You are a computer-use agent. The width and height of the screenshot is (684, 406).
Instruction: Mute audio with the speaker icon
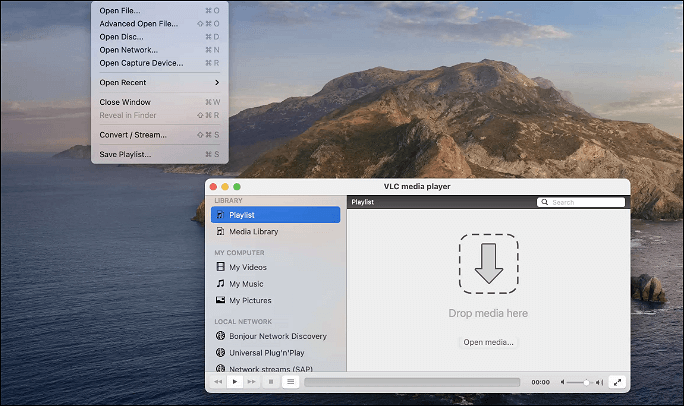564,382
